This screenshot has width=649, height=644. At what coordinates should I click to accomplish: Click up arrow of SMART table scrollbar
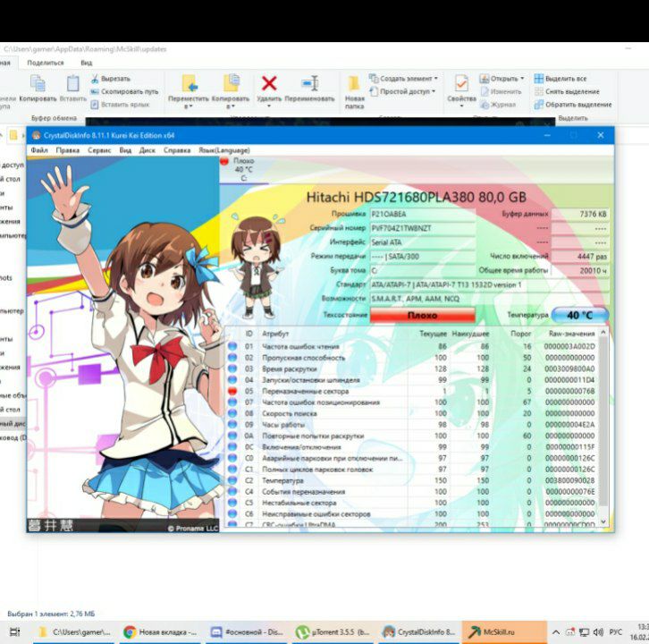[603, 332]
